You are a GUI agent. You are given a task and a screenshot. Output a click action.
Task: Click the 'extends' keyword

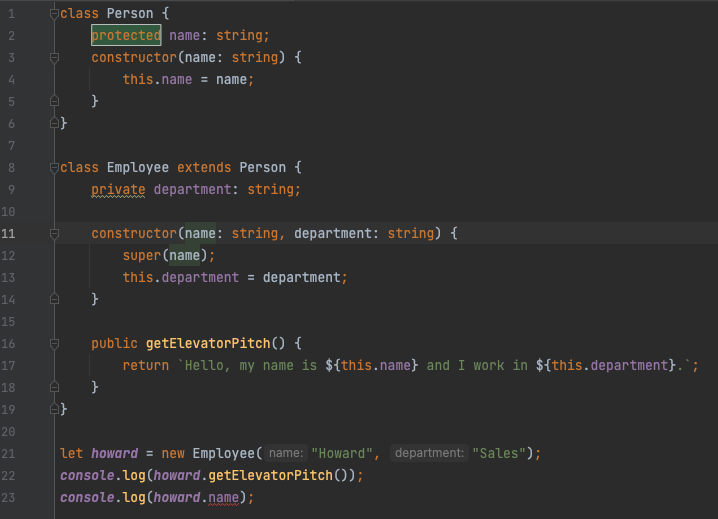coord(204,167)
